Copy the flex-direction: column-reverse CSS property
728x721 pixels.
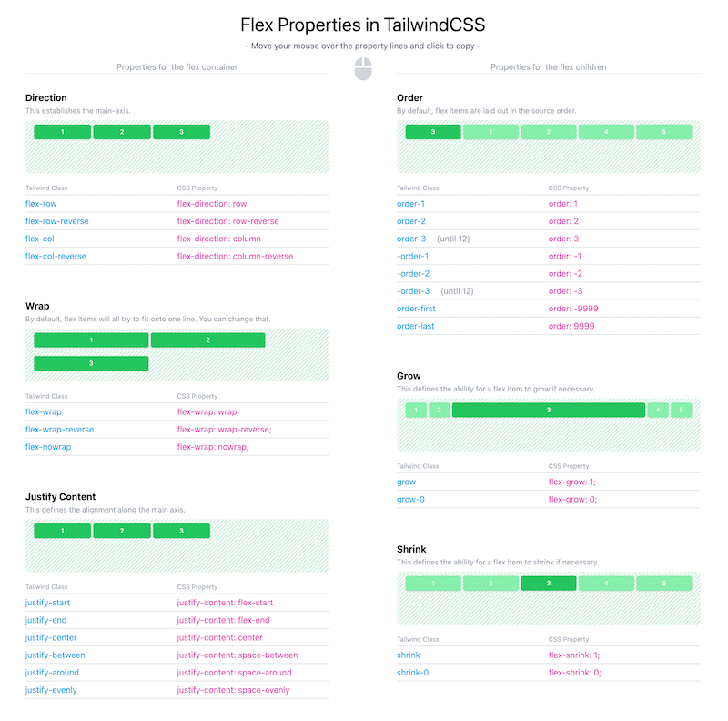pyautogui.click(x=235, y=257)
